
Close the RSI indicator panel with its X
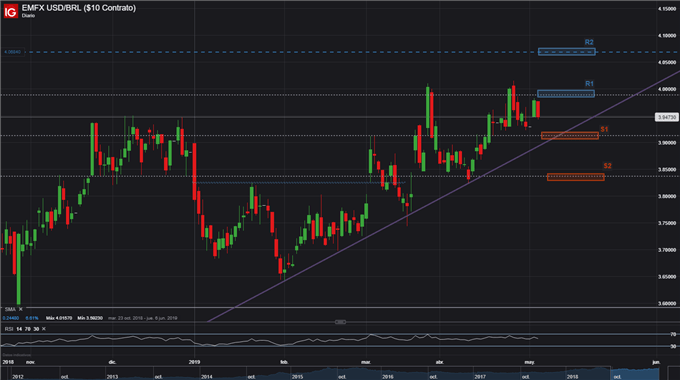click(x=43, y=329)
